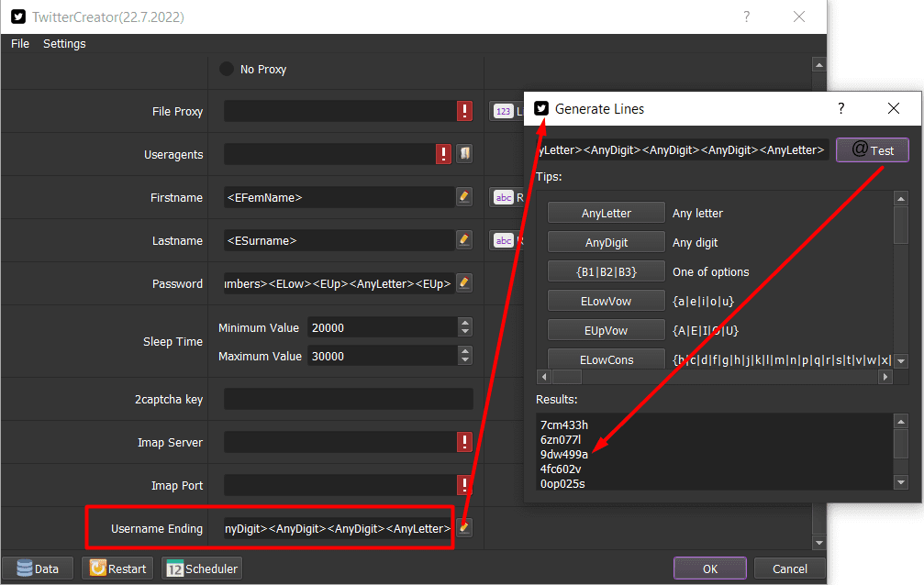924x585 pixels.
Task: Insert the AnyDigit tip button
Action: [607, 242]
